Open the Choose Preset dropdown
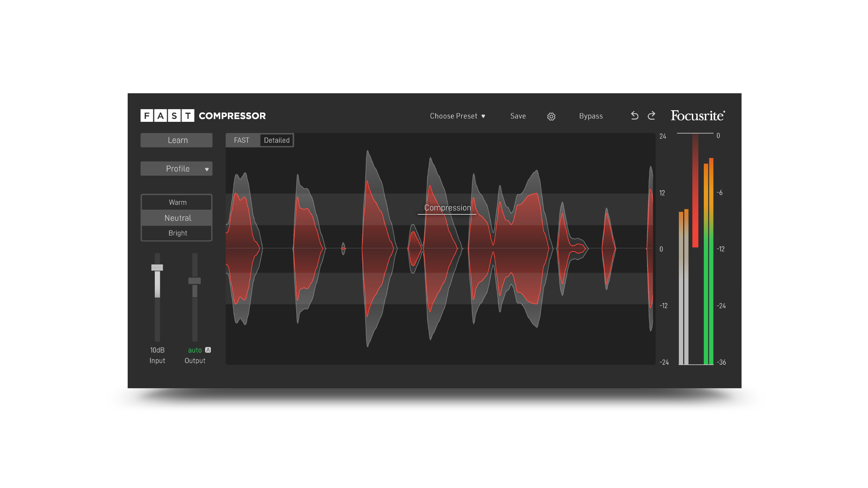868x488 pixels. point(457,116)
